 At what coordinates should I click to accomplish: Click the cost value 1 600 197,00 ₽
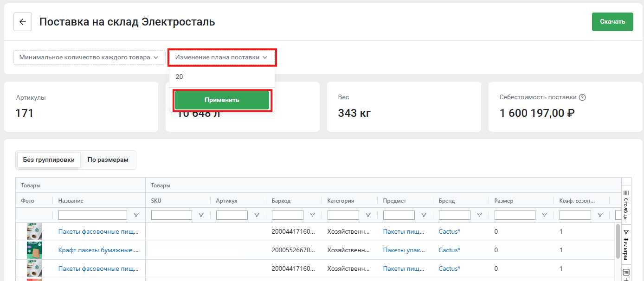(x=537, y=113)
